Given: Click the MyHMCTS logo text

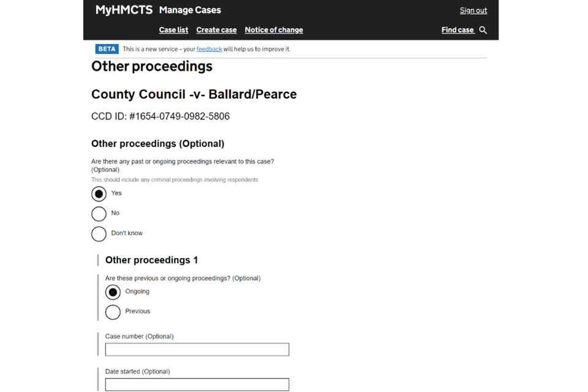Looking at the screenshot, I should (124, 10).
